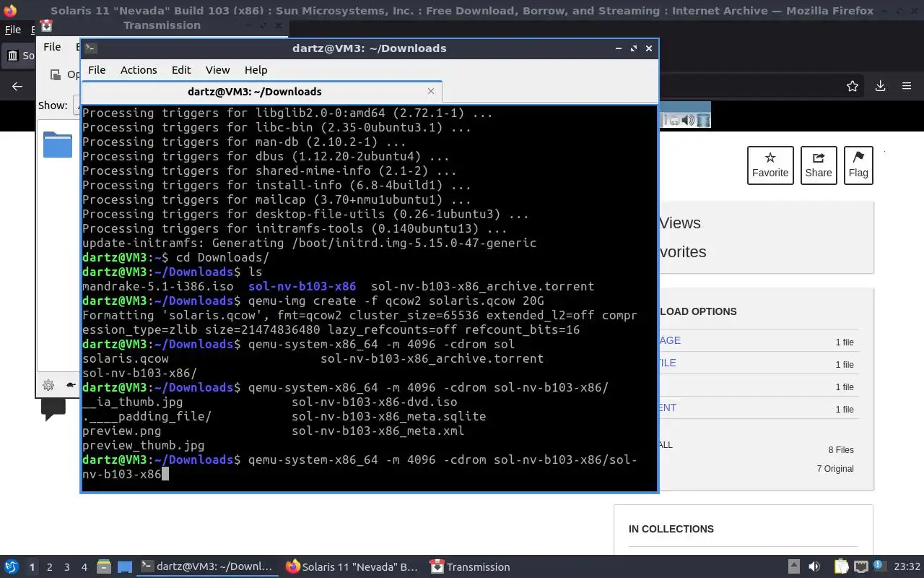
Task: Bookmark this page with the star icon
Action: pyautogui.click(x=853, y=86)
